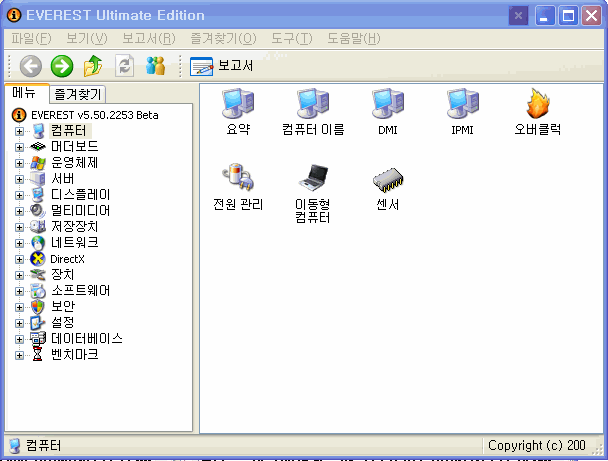The image size is (608, 461).
Task: Expand the 설정 tree node
Action: tap(19, 323)
